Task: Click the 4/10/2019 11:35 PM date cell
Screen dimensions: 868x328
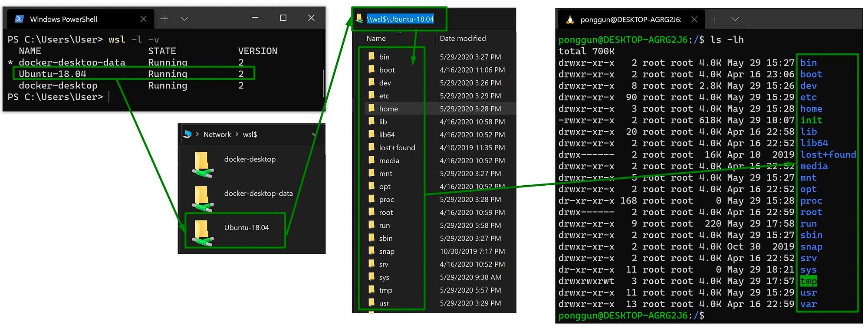Action: pyautogui.click(x=472, y=148)
